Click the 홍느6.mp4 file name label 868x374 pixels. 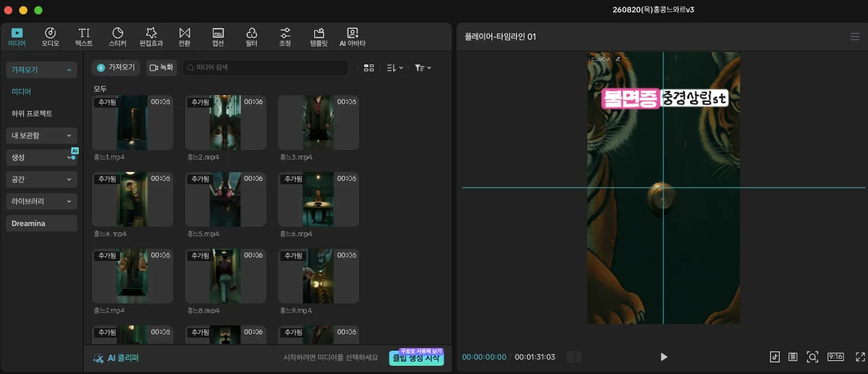[x=296, y=234]
